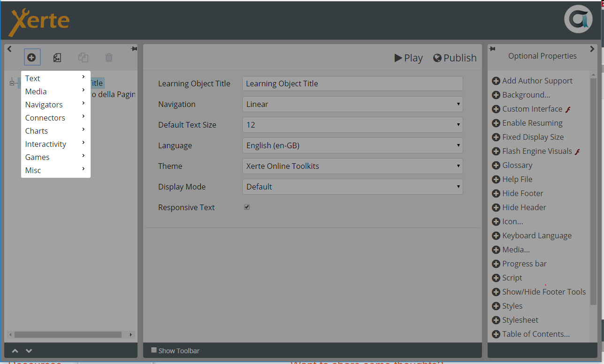The image size is (604, 364).
Task: Click the left panel horizontal scrollbar
Action: click(68, 335)
